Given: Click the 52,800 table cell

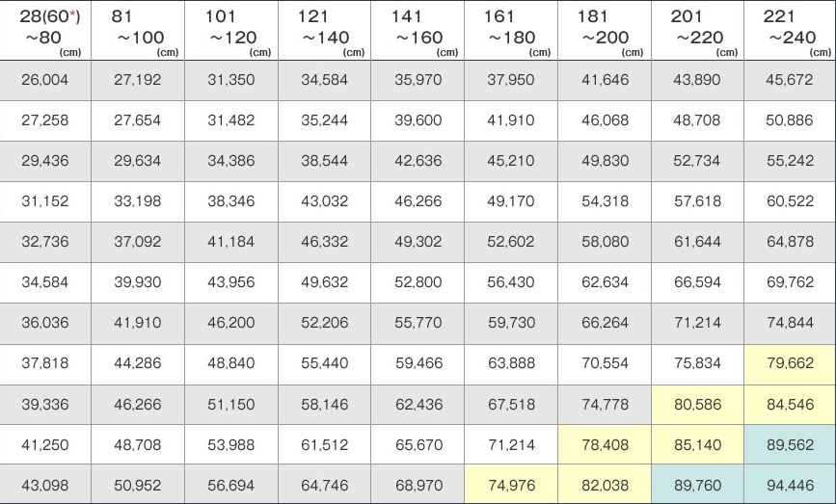Looking at the screenshot, I should tap(418, 282).
